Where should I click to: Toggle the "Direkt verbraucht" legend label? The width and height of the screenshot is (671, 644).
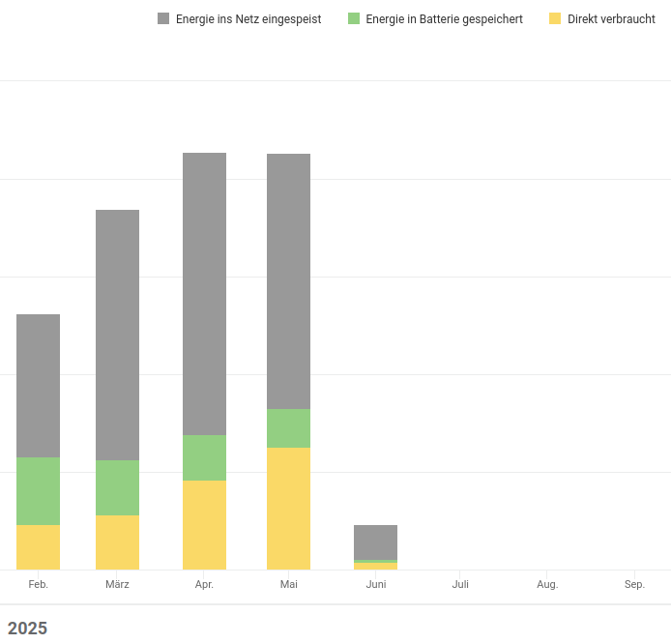611,19
